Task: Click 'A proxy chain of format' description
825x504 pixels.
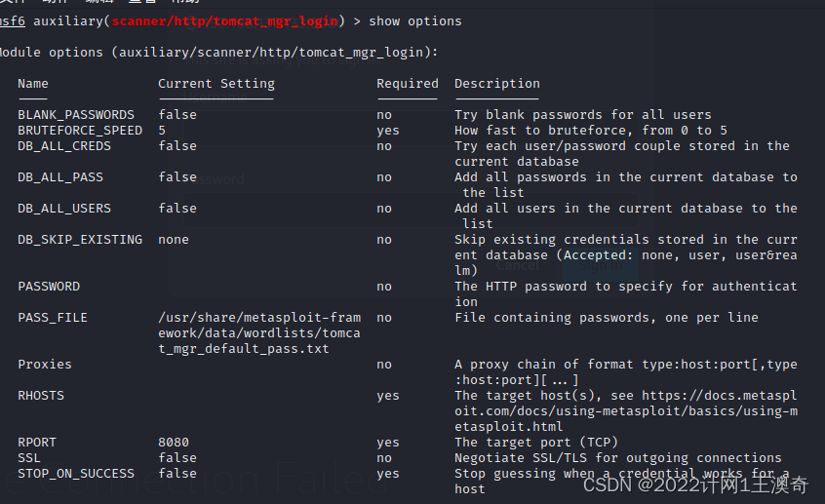Action: 626,372
